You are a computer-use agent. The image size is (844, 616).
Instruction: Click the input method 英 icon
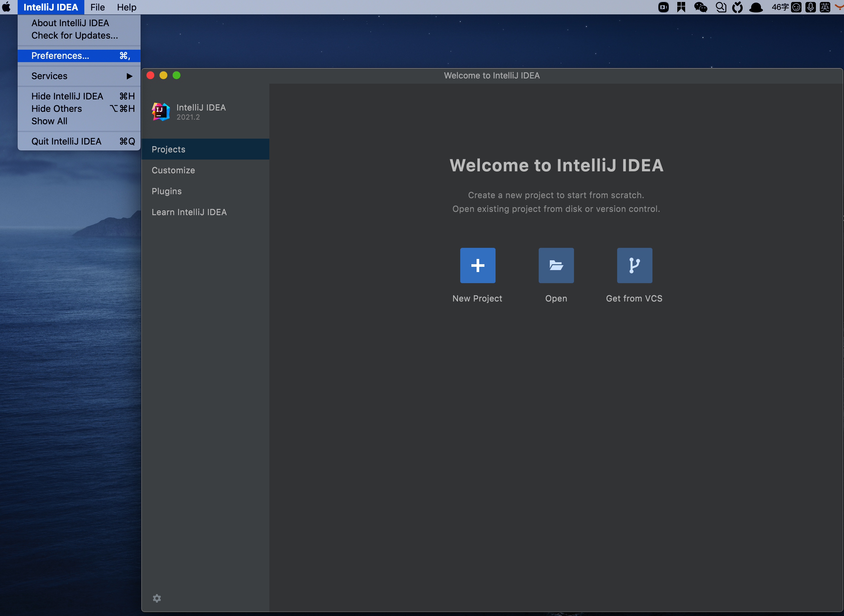tap(825, 7)
